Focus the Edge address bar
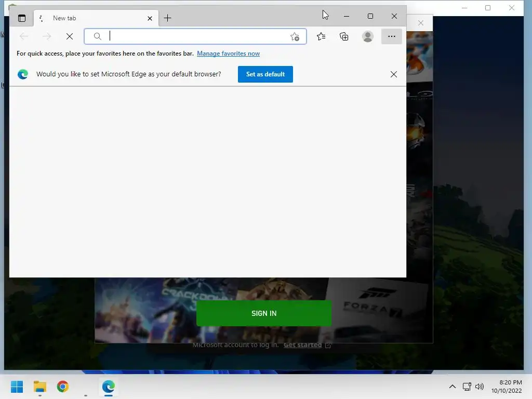532x399 pixels. (x=195, y=36)
